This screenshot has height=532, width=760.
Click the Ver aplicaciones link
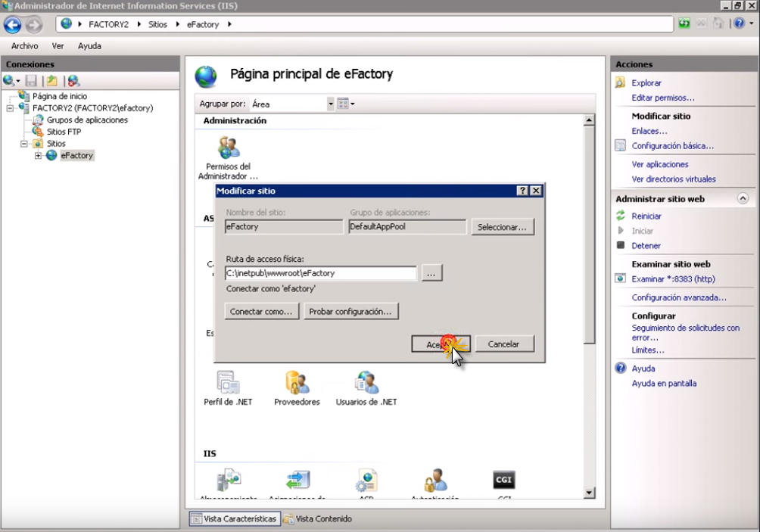(659, 164)
